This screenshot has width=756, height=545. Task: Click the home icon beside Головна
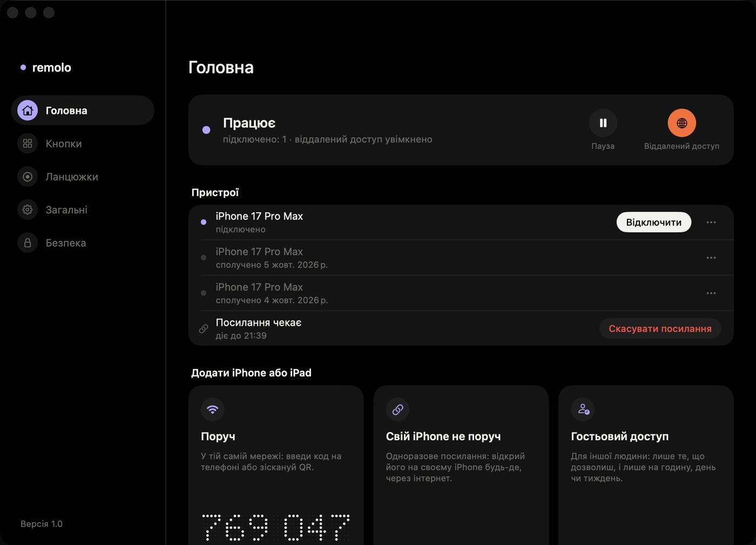28,110
